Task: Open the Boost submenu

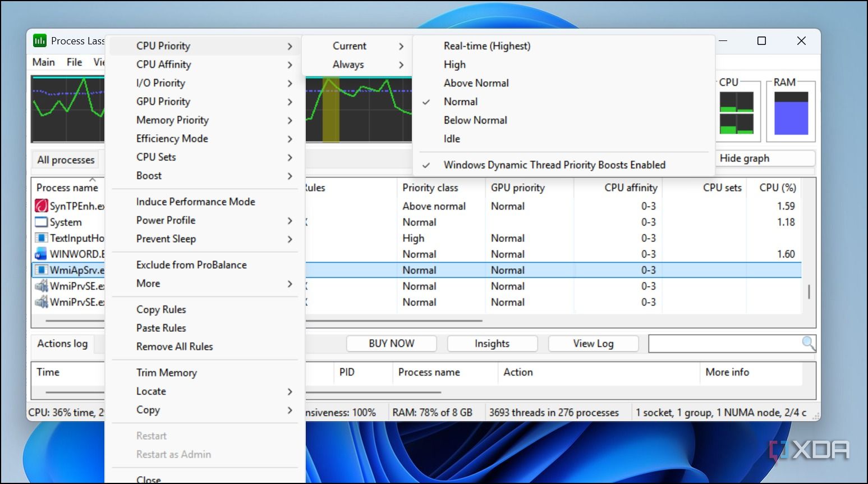Action: (205, 176)
